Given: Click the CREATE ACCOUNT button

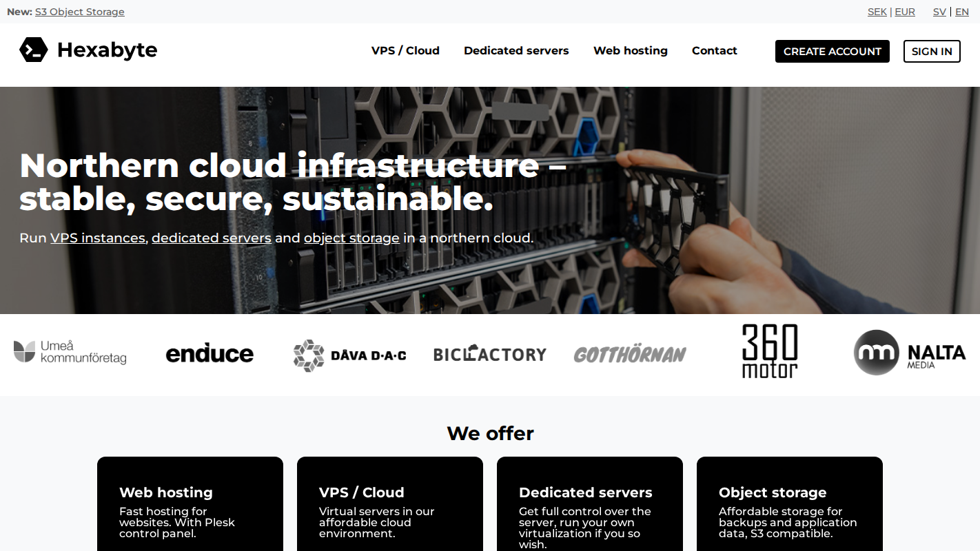Looking at the screenshot, I should [833, 51].
